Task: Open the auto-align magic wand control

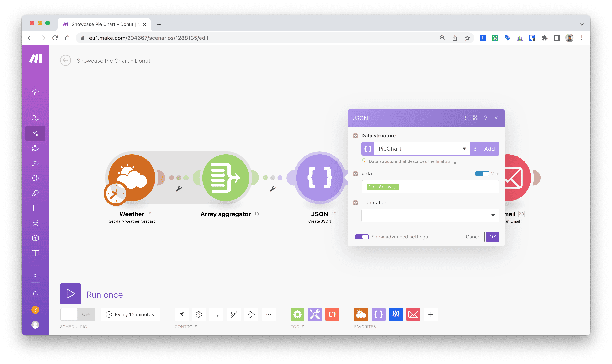Action: [x=234, y=314]
